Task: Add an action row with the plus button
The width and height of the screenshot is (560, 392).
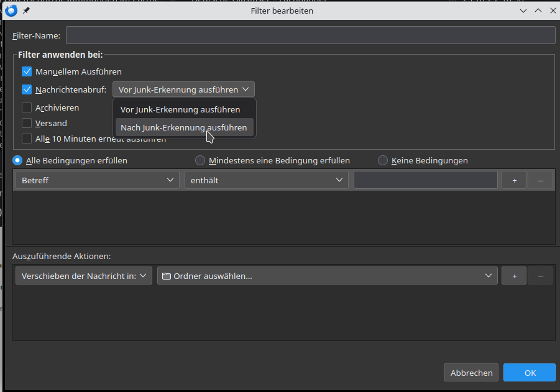Action: pyautogui.click(x=514, y=276)
